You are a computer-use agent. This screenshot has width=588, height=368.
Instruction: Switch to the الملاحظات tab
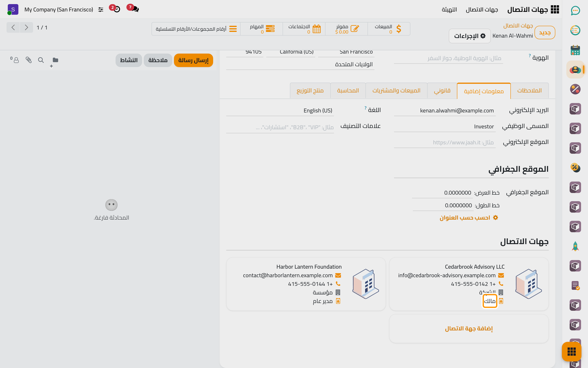(529, 91)
